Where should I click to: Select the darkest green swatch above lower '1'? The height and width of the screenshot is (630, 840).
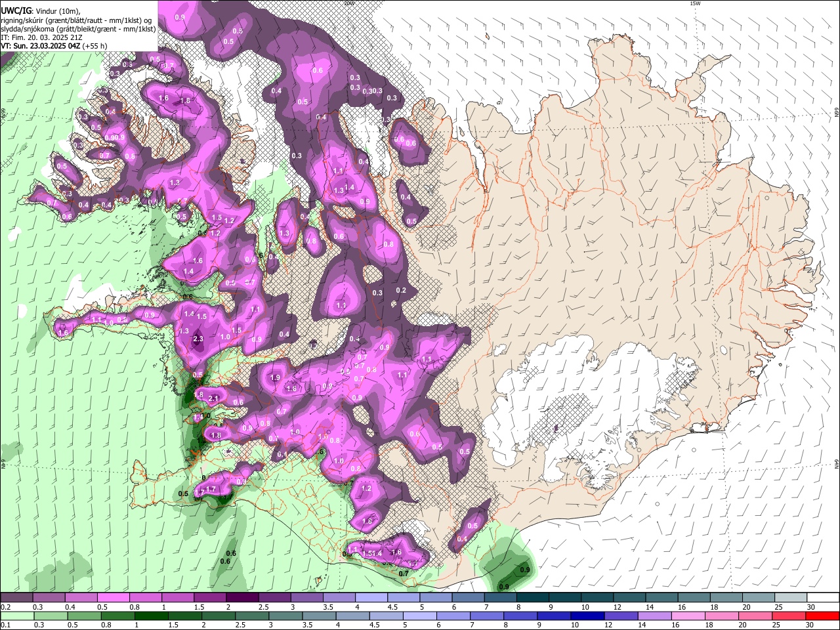(x=152, y=616)
